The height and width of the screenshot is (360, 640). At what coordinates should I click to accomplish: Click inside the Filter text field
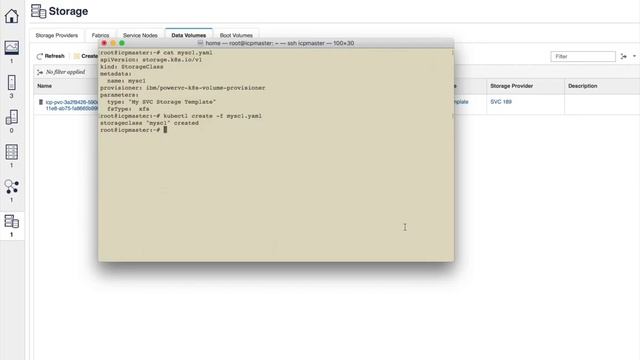583,56
